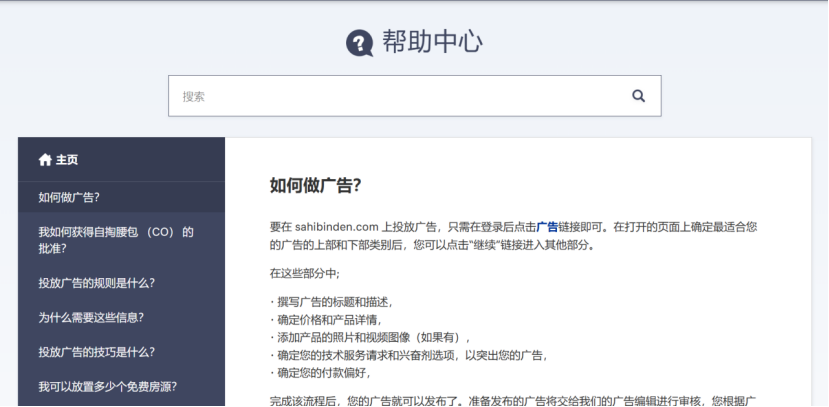Open the 主页 label in the sidebar
829x407 pixels.
click(x=67, y=159)
